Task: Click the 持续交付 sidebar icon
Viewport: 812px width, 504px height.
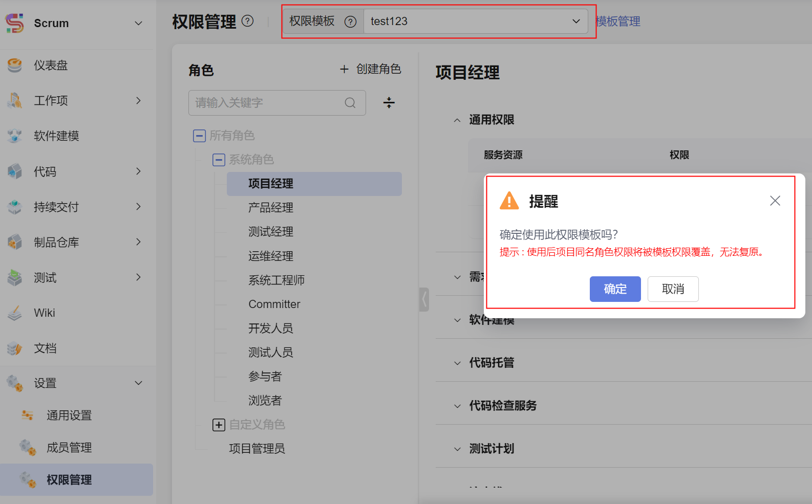Action: point(15,207)
